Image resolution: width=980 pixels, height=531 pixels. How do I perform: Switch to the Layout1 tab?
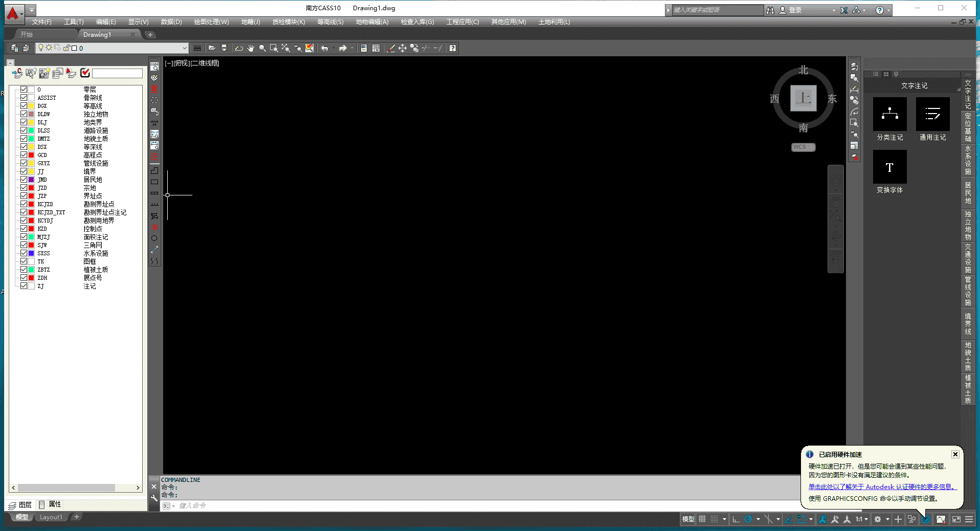pos(51,517)
